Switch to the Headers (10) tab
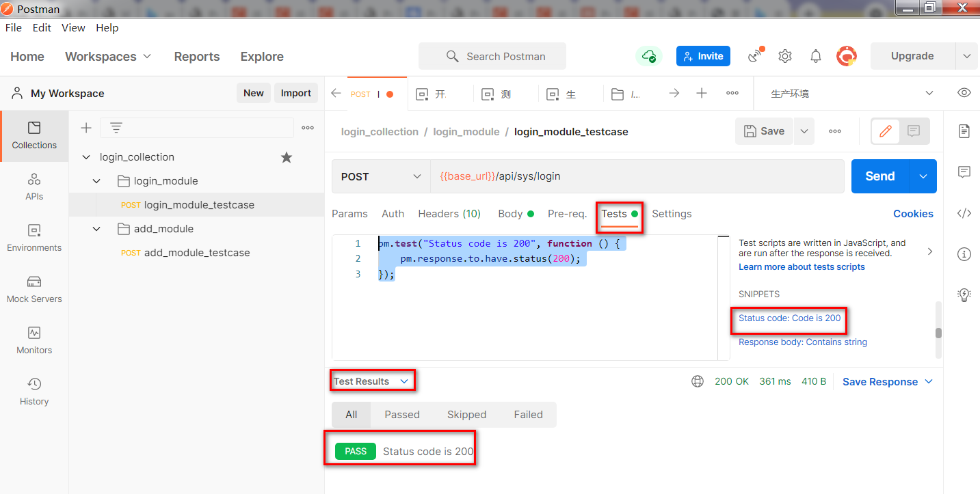Image resolution: width=980 pixels, height=494 pixels. pos(449,214)
